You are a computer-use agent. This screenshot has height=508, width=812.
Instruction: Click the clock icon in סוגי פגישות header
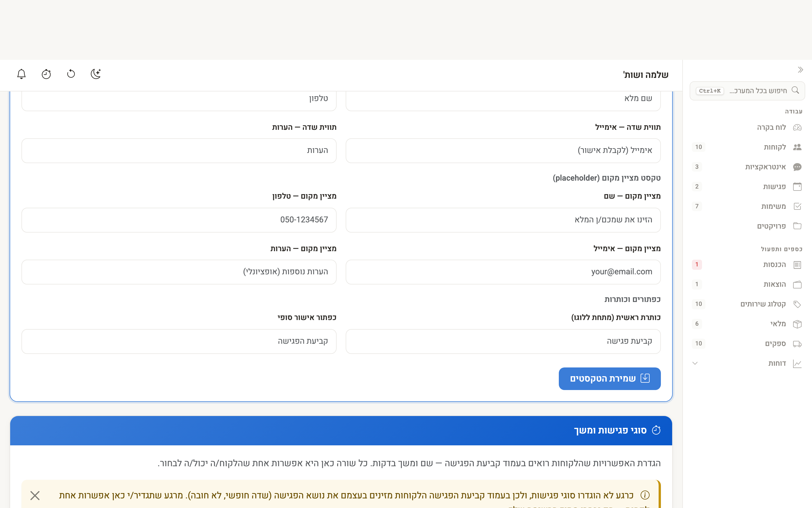point(656,430)
